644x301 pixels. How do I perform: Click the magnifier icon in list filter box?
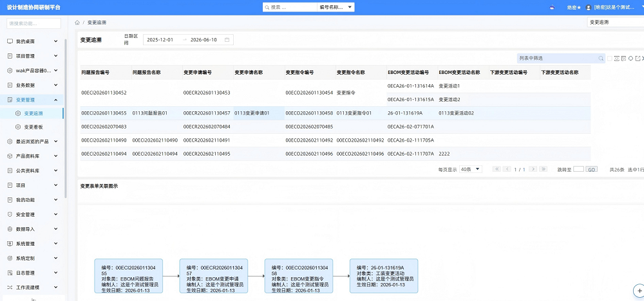601,59
